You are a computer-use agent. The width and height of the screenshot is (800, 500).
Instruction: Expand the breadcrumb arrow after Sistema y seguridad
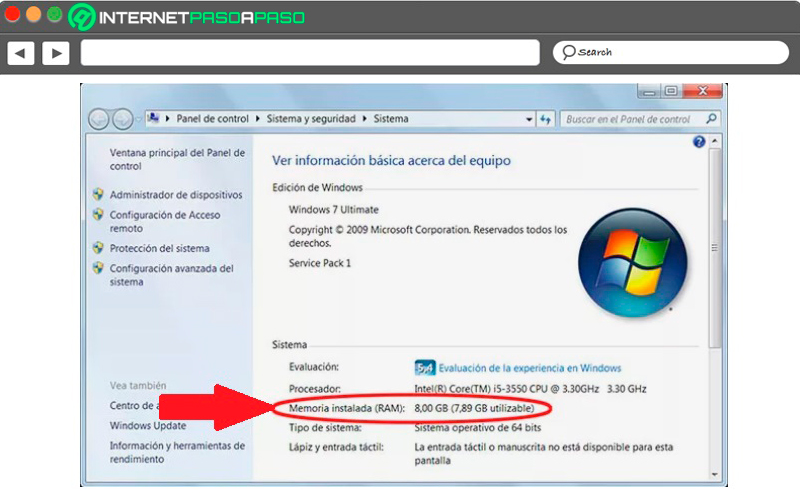click(365, 119)
